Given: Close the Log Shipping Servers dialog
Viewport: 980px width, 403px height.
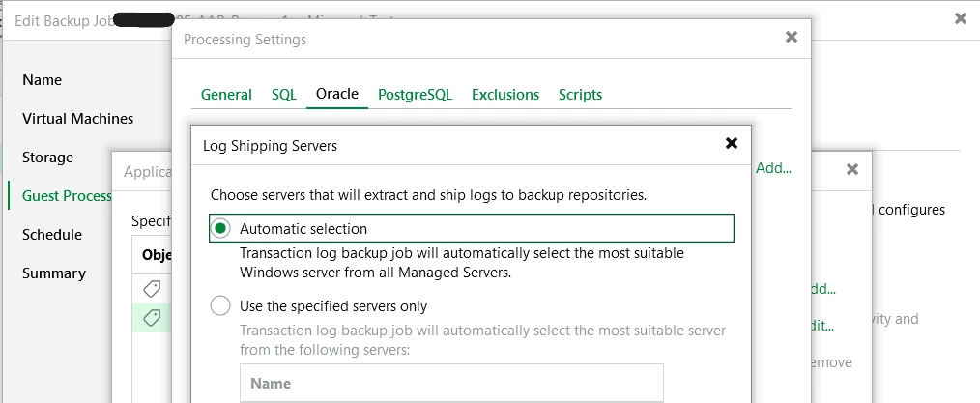Looking at the screenshot, I should [732, 144].
